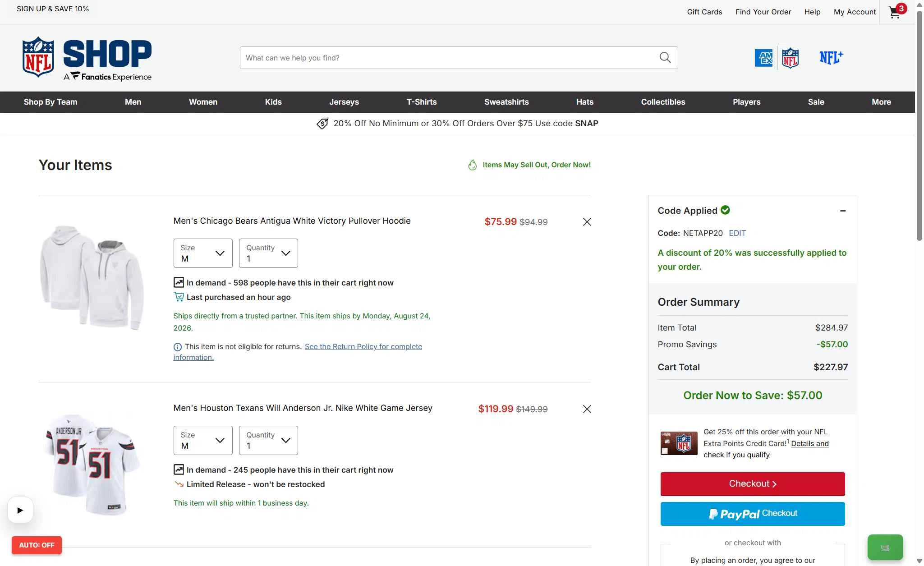Open the Sale menu

pyautogui.click(x=816, y=102)
